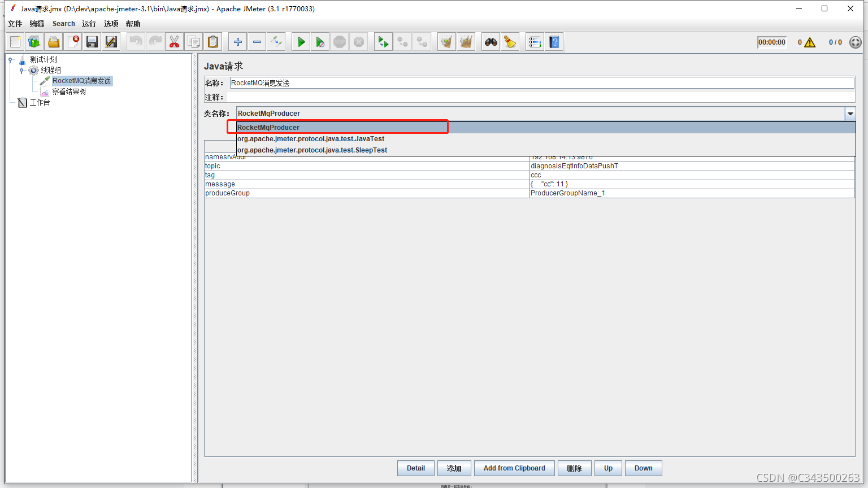Screen dimensions: 868x488
Task: Open the 帮助 menu
Action: (133, 24)
